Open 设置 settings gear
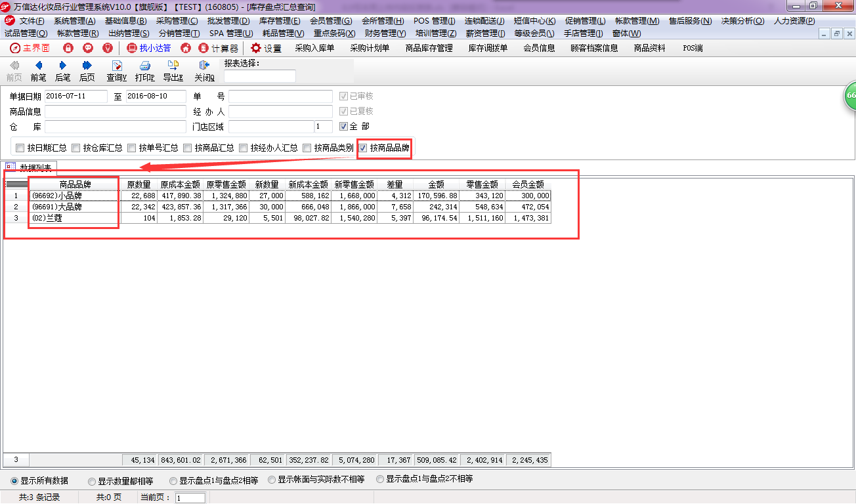Viewport: 856px width, 504px height. click(266, 48)
